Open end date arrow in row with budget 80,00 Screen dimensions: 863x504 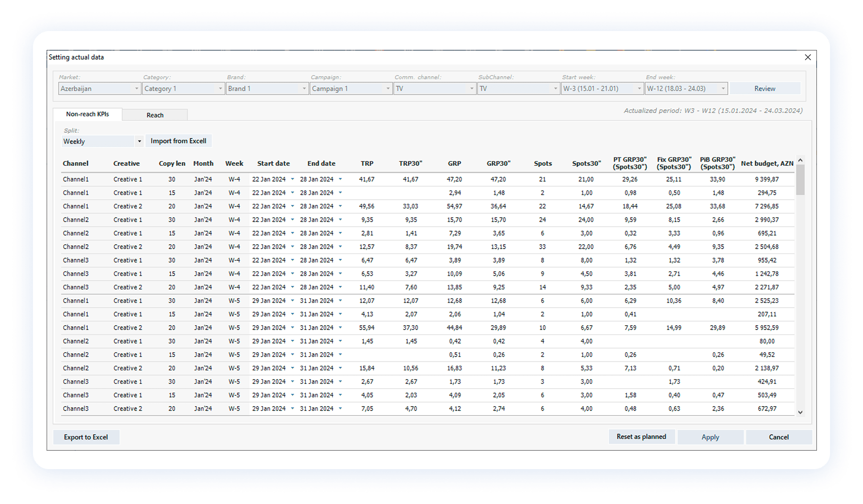(340, 342)
